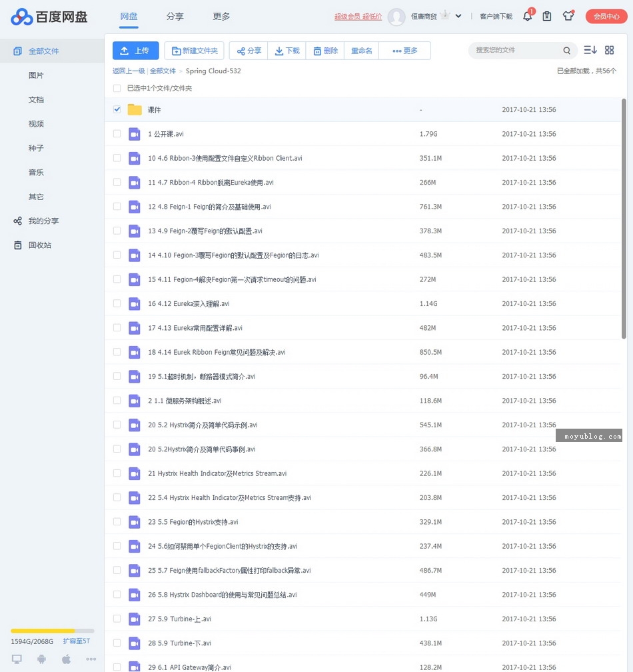Viewport: 633px width, 672px height.
Task: Click the three-dots more clients icon
Action: (x=91, y=659)
